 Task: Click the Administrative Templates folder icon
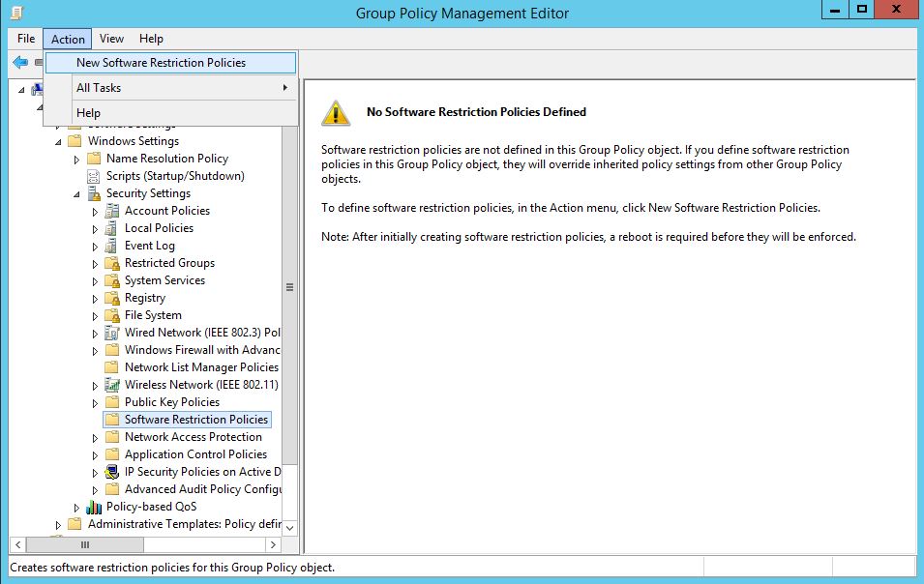[75, 524]
